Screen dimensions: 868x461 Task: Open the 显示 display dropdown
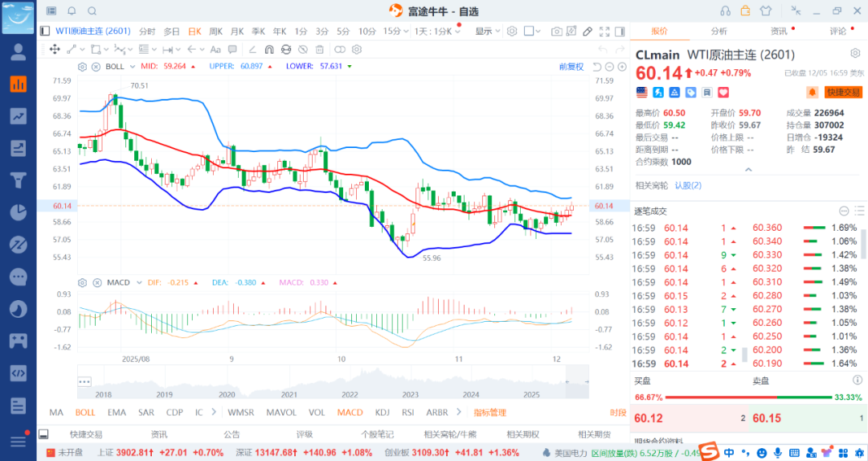click(487, 31)
